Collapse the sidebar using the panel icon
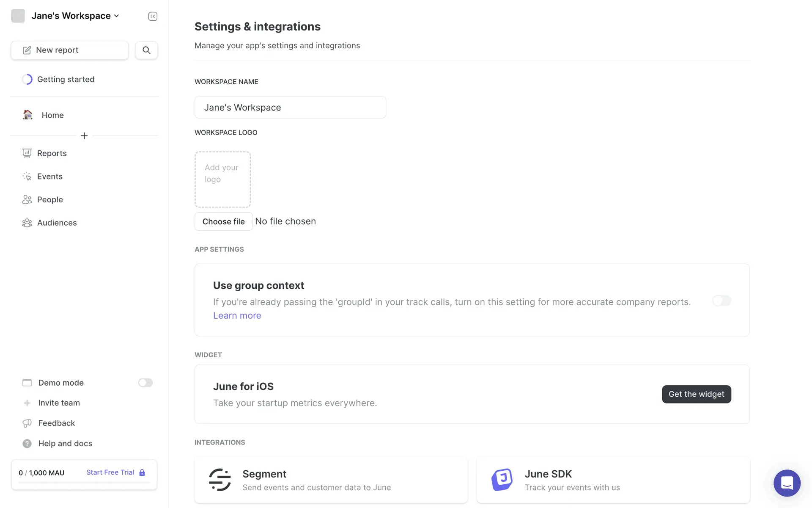The width and height of the screenshot is (812, 508). tap(153, 16)
